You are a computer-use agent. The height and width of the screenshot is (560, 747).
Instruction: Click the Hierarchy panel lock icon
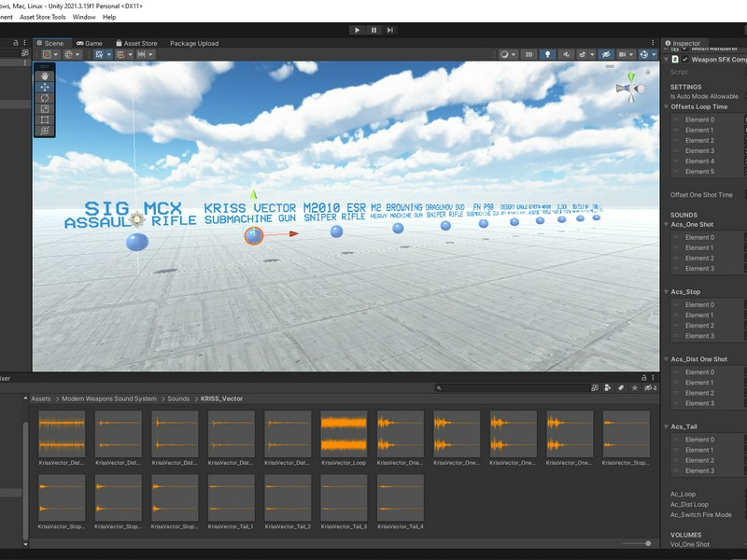(15, 42)
